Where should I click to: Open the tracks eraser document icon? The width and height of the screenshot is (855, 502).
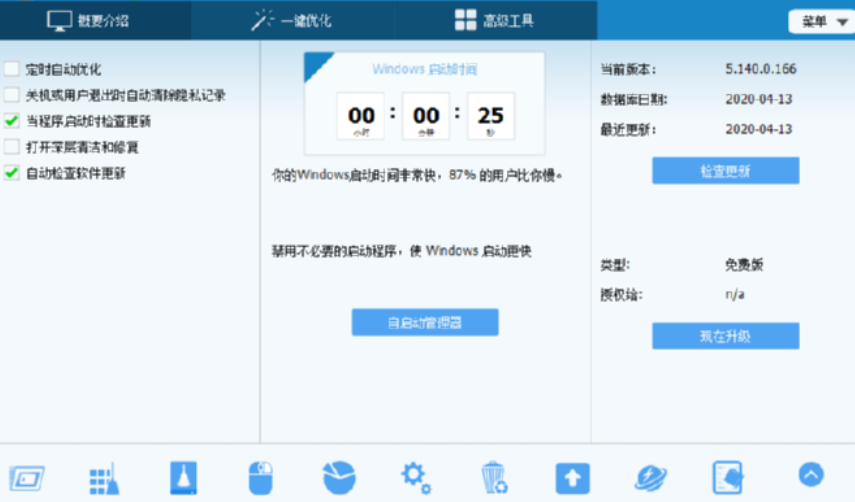[728, 477]
